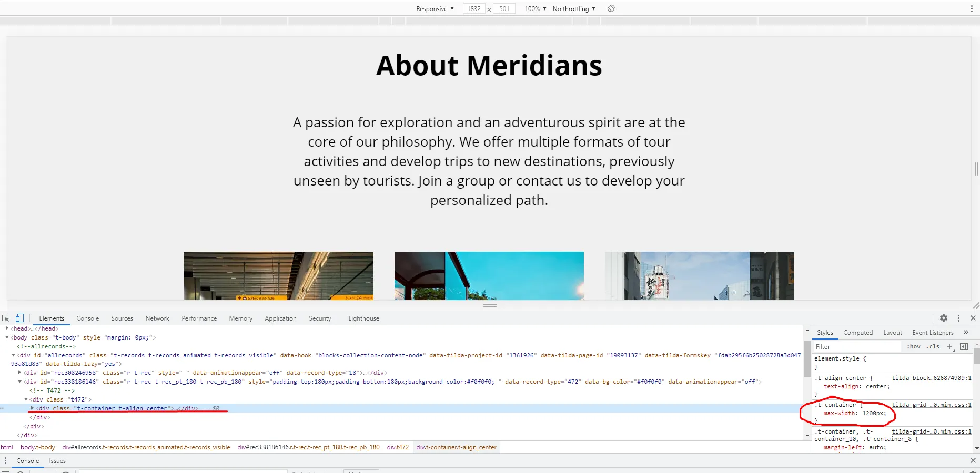The width and height of the screenshot is (980, 473).
Task: Open the Responsive device dropdown
Action: [x=435, y=9]
